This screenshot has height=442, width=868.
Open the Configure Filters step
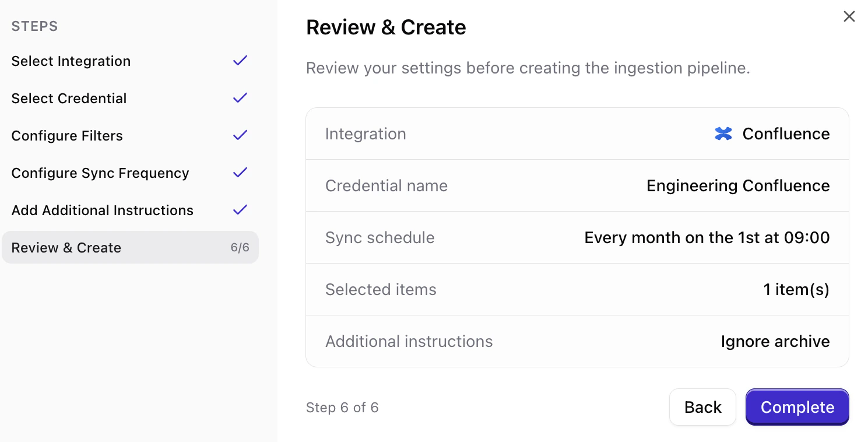(67, 135)
